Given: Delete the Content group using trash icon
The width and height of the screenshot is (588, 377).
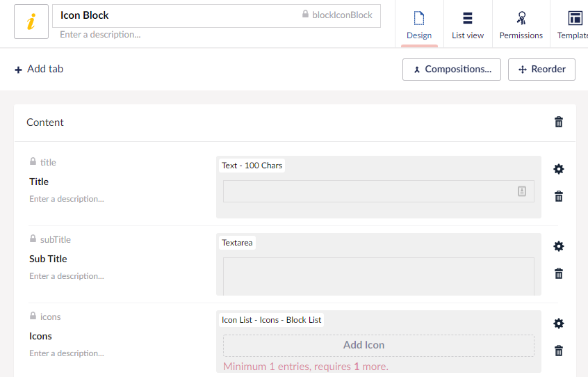Looking at the screenshot, I should (x=558, y=122).
